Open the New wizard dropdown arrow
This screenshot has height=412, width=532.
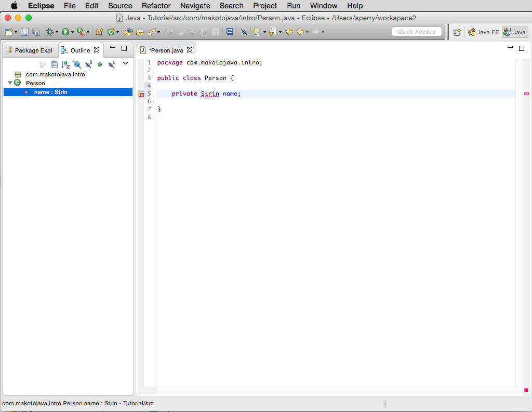(16, 32)
